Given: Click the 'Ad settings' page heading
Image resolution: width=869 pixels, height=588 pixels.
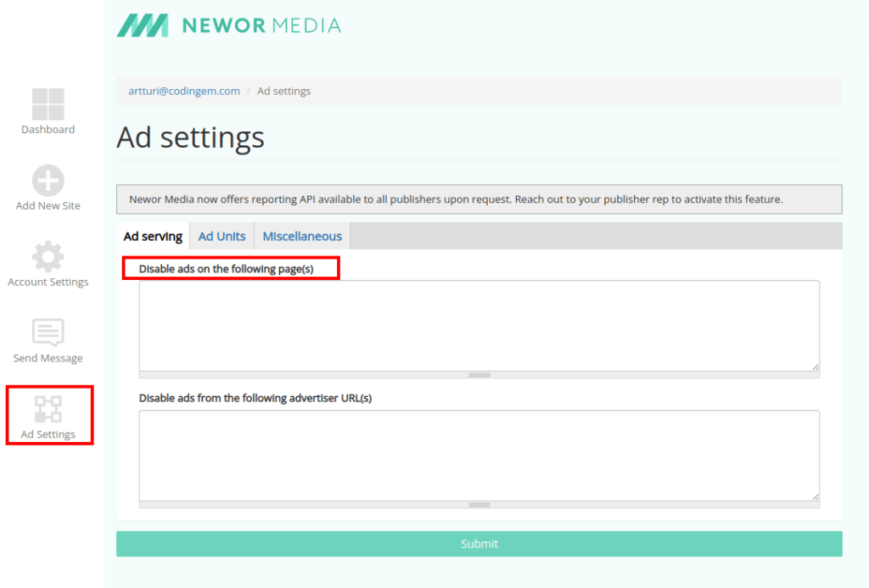Looking at the screenshot, I should tap(190, 137).
